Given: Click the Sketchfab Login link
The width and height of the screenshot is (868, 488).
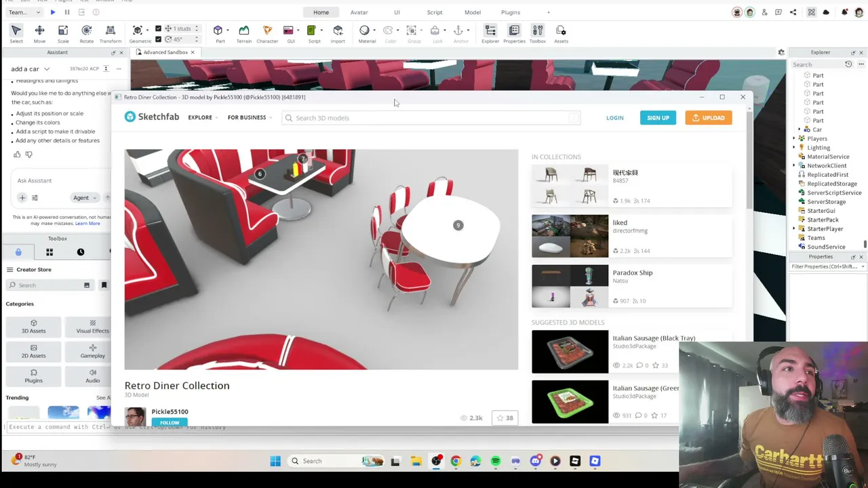Looking at the screenshot, I should [614, 118].
